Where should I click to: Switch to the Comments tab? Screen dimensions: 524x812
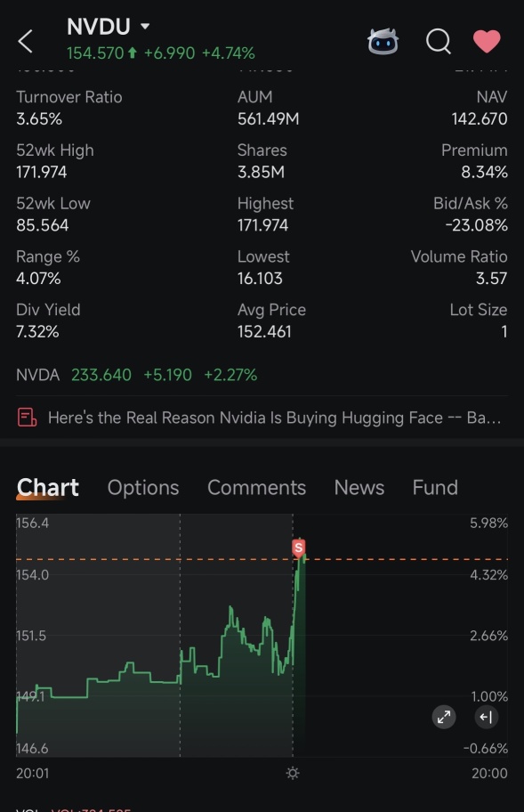coord(256,487)
